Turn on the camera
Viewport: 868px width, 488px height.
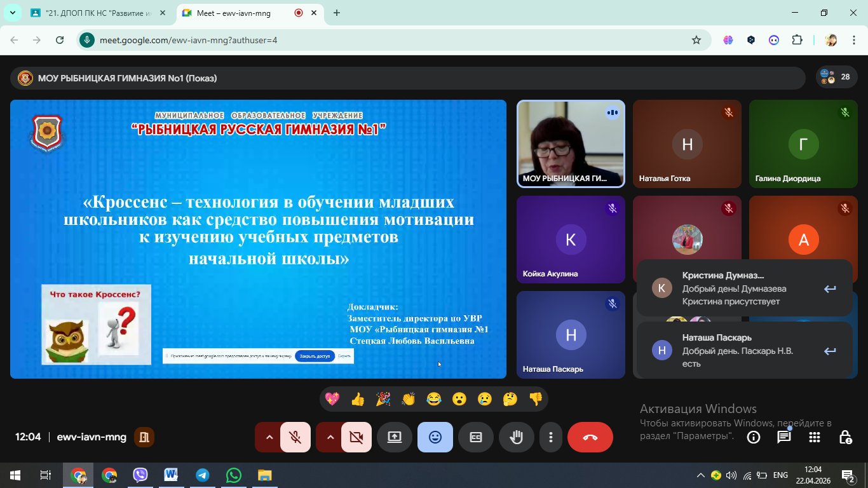[356, 437]
